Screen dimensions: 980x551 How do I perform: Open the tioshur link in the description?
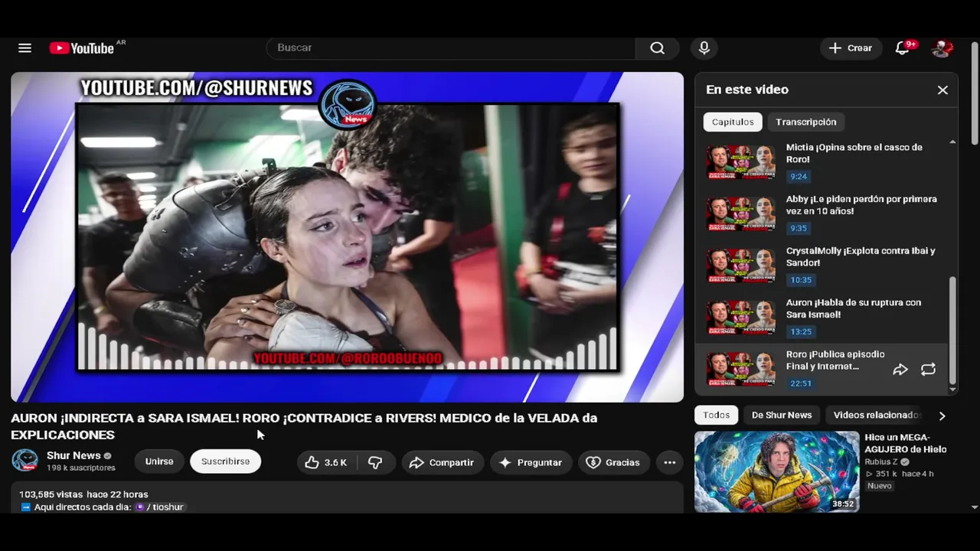point(161,507)
